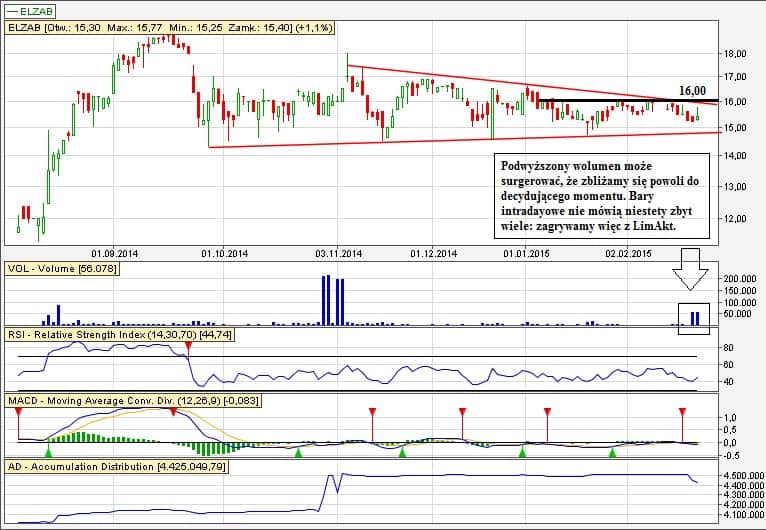This screenshot has width=766, height=530.
Task: Select the green MACD triangle nearest 01.01.2015
Action: [x=521, y=454]
